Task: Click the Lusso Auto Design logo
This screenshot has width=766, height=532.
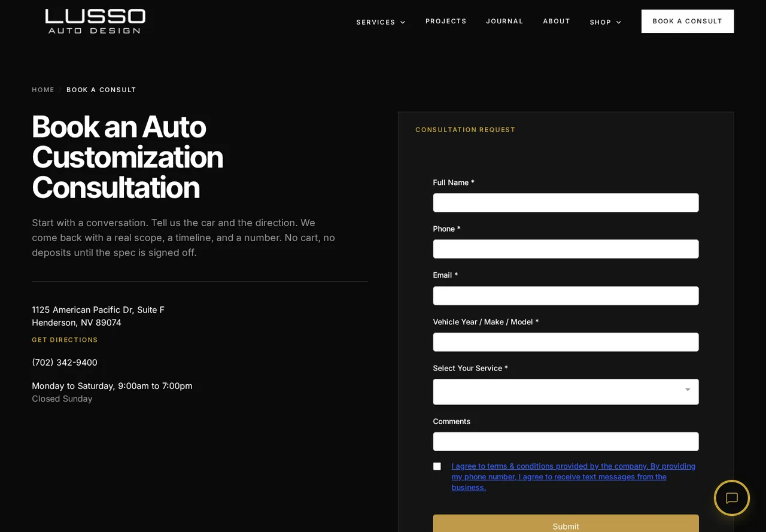Action: click(x=95, y=22)
